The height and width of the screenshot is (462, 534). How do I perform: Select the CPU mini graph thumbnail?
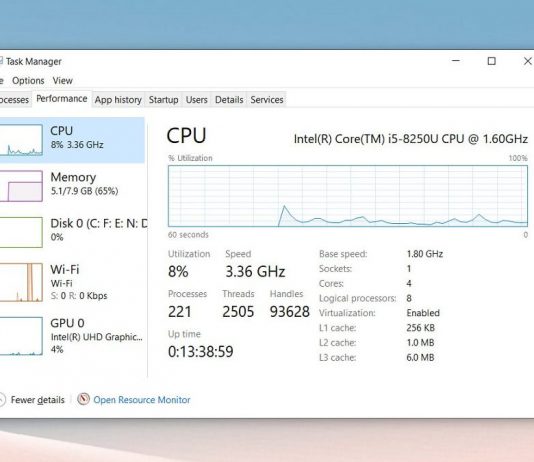[x=21, y=140]
